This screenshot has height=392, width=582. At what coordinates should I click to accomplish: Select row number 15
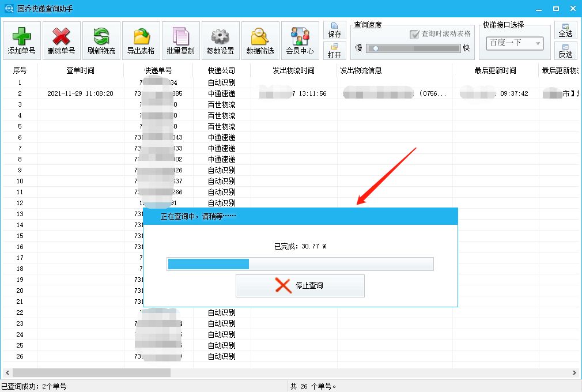[x=20, y=236]
